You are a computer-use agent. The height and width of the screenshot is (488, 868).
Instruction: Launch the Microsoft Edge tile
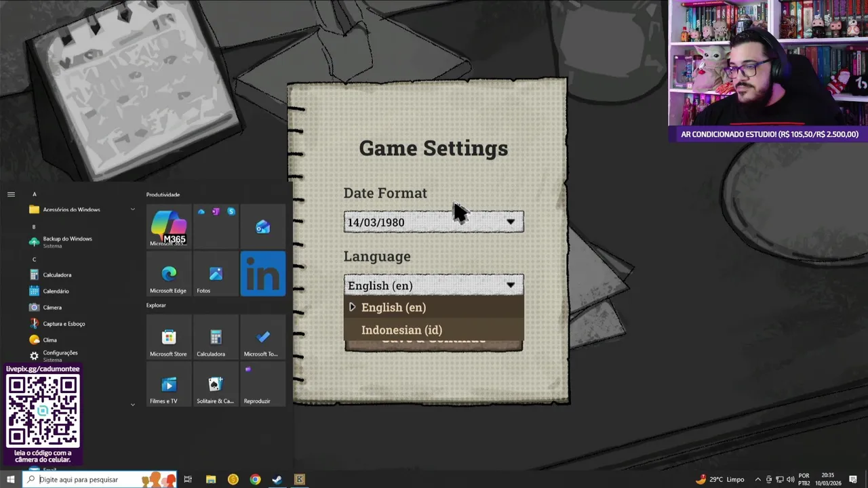point(169,273)
